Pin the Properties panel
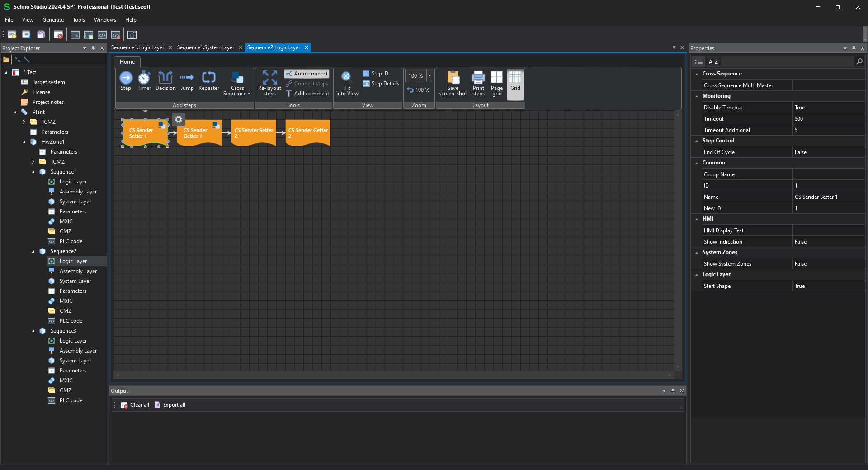 point(854,48)
